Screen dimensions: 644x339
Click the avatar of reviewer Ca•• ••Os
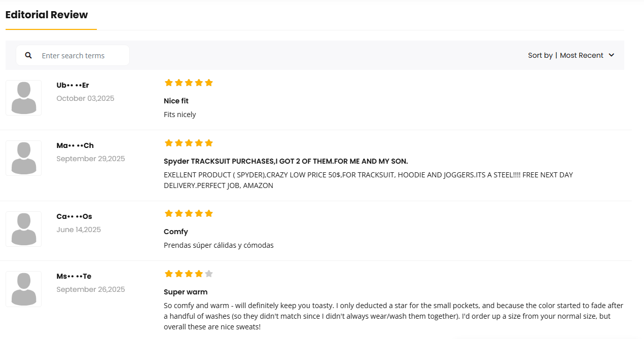tap(23, 229)
